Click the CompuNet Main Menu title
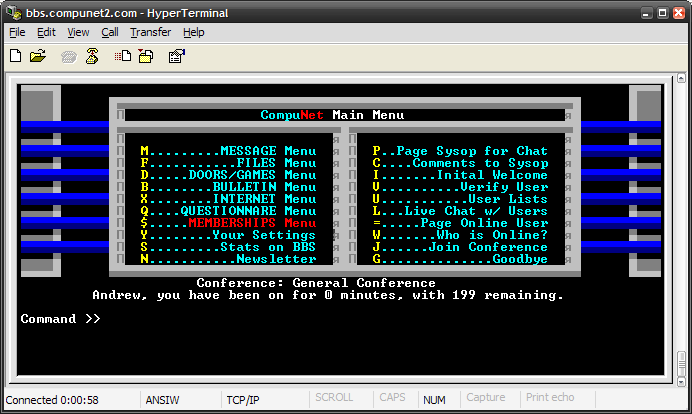 pos(332,115)
